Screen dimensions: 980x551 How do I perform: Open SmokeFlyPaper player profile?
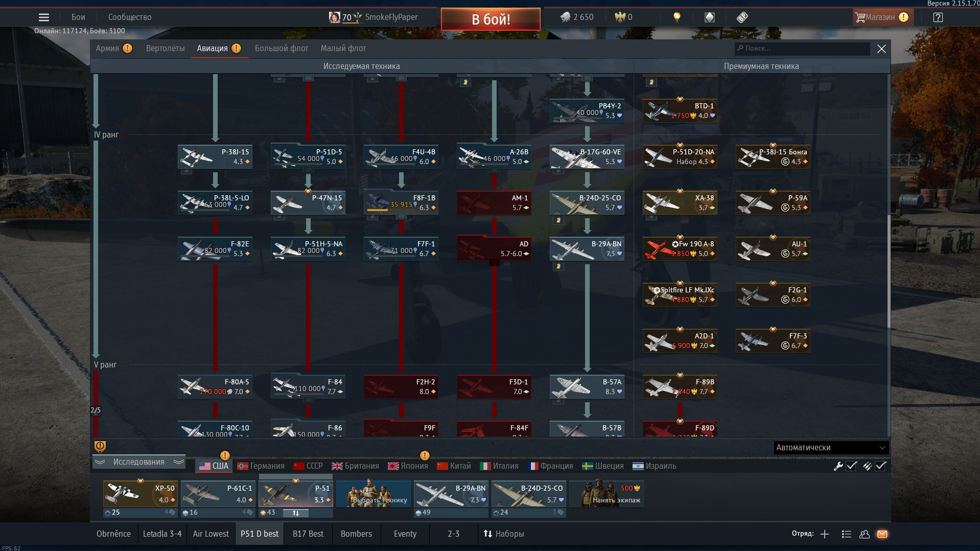click(391, 17)
